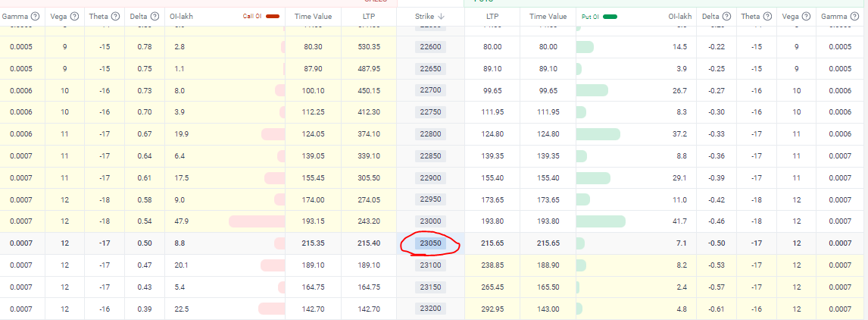The image size is (868, 320).
Task: Open the puts-side Theta help icon
Action: coord(768,17)
